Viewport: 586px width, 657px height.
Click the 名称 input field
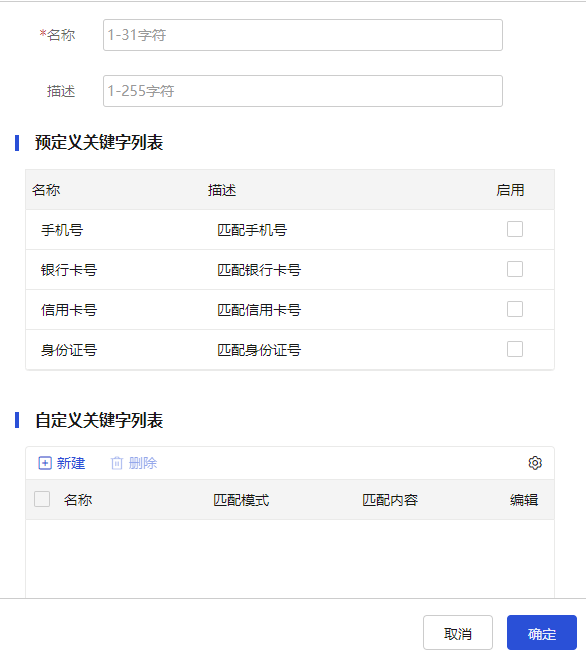[x=303, y=35]
